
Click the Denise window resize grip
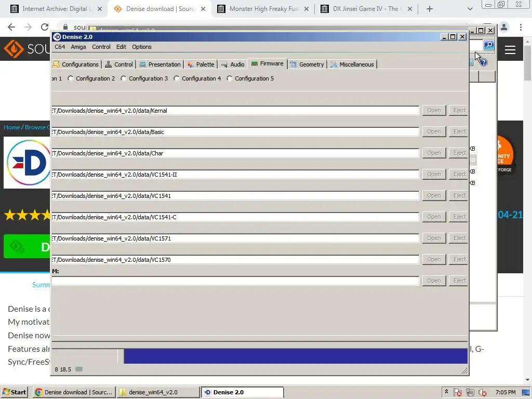coord(464,371)
